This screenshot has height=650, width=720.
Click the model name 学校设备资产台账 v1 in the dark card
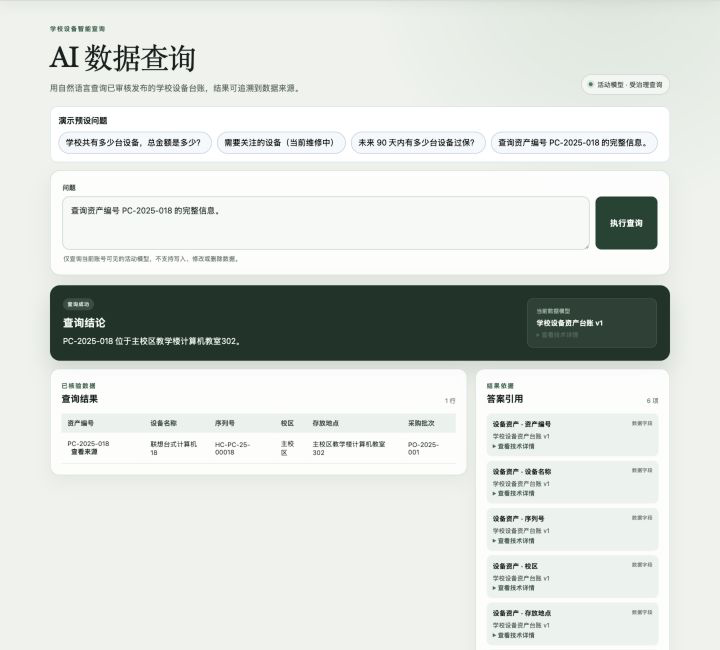tap(569, 323)
